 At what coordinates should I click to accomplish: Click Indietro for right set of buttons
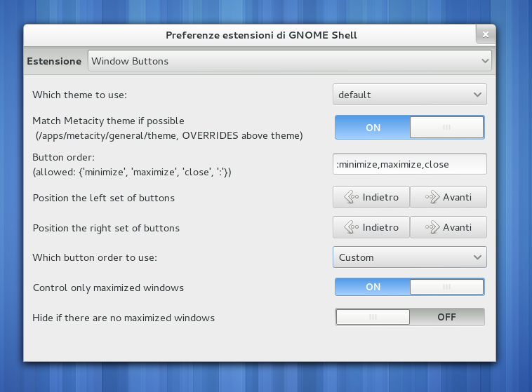coord(371,227)
